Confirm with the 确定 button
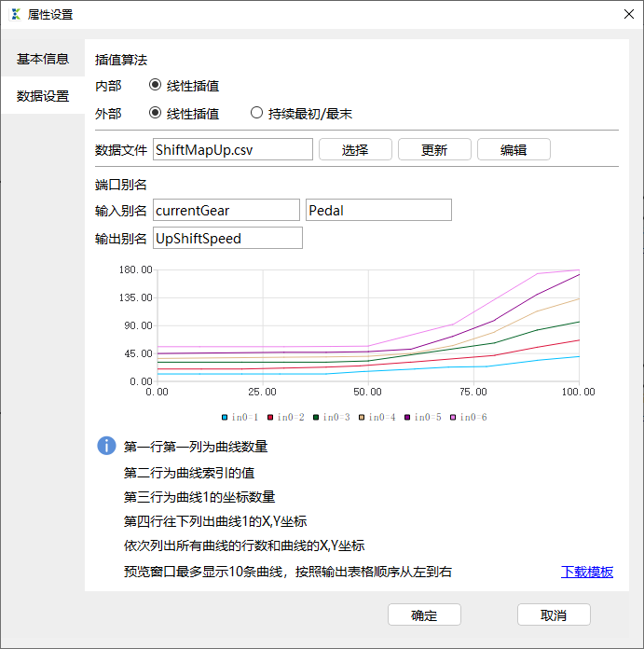 (424, 614)
